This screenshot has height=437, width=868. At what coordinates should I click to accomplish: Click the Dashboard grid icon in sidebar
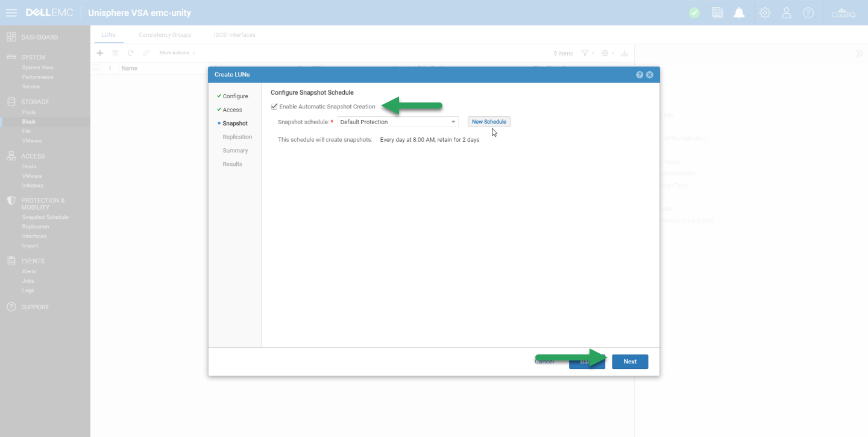coord(11,37)
